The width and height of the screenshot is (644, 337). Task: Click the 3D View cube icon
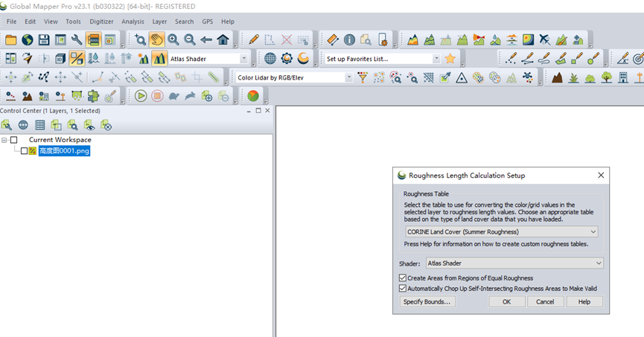click(x=60, y=59)
